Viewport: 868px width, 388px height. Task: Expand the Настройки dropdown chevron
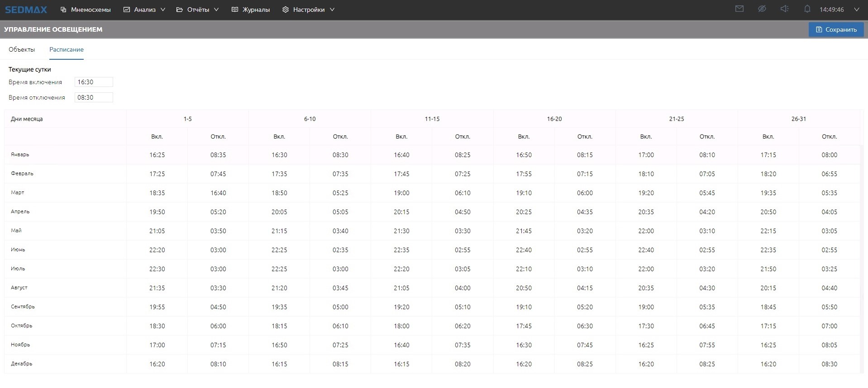click(x=332, y=10)
